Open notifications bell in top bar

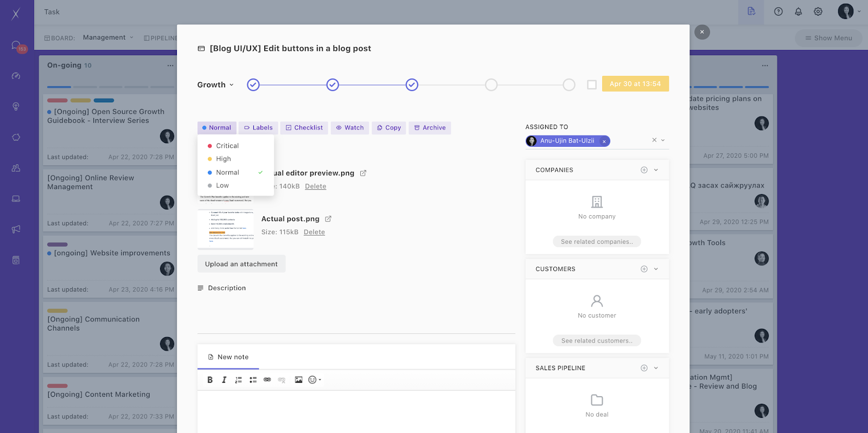(x=798, y=11)
